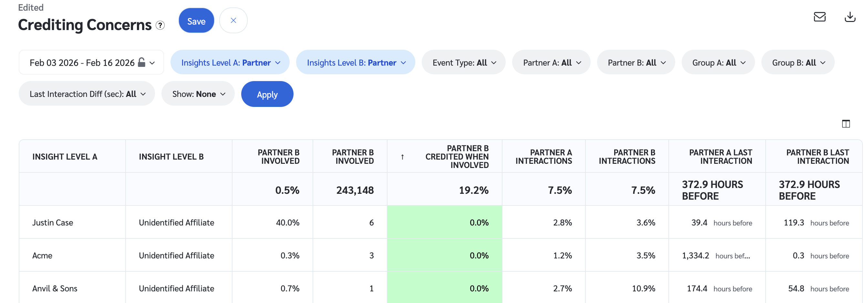Open the date range Feb 03 2026 picker

point(82,63)
